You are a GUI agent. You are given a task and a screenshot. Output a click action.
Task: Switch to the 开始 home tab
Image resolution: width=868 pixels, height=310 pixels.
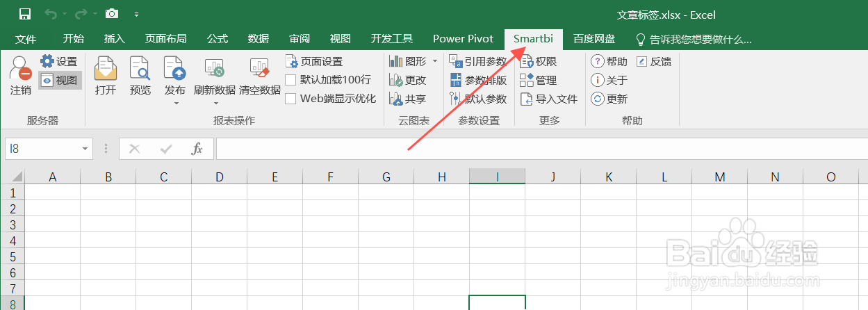pos(73,39)
